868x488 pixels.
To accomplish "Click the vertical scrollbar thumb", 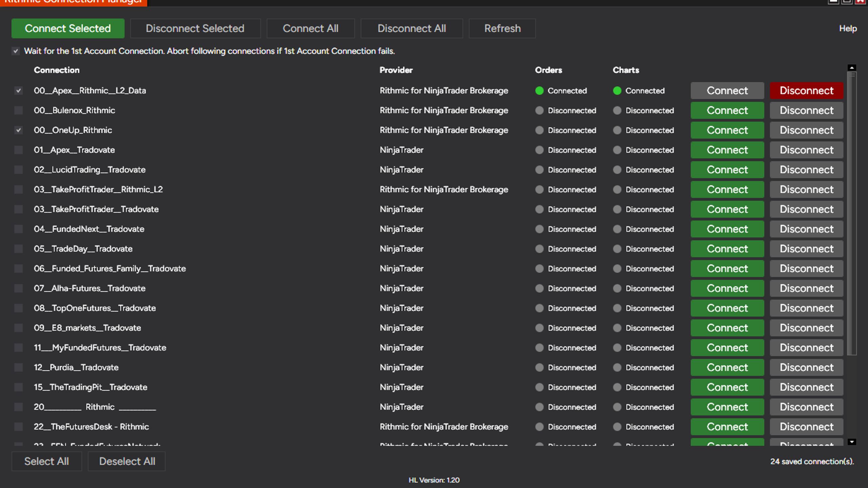I will coord(852,213).
